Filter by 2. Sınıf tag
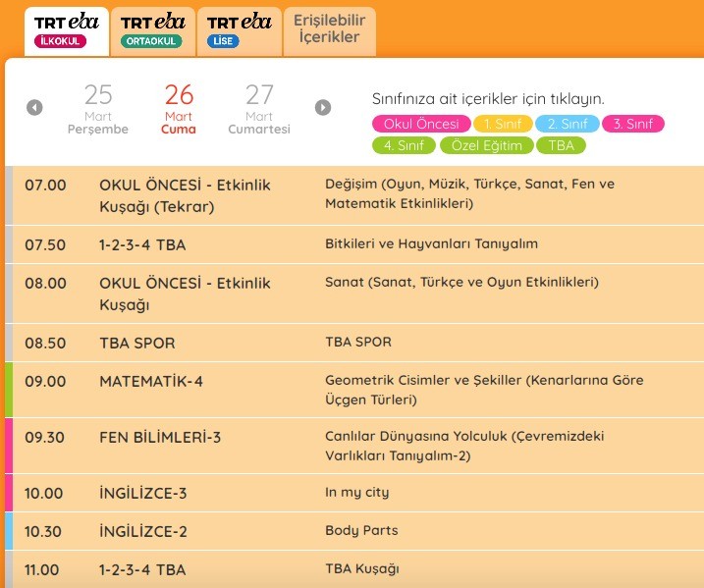Image resolution: width=704 pixels, height=588 pixels. pyautogui.click(x=567, y=124)
